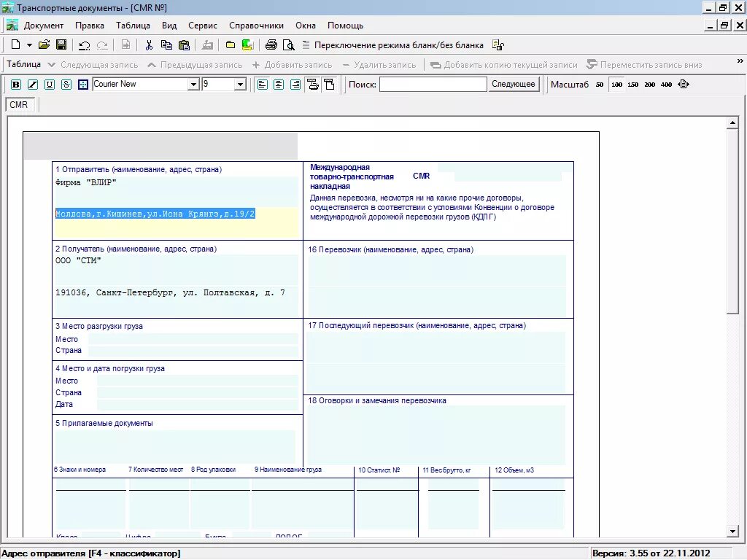Go to Предыдущая запись in table toolbar
The image size is (747, 560).
(195, 65)
